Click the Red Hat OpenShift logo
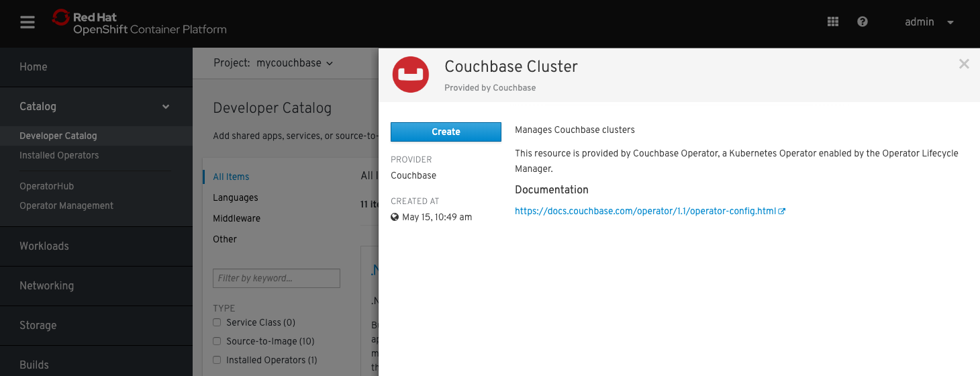The height and width of the screenshot is (376, 980). coord(140,23)
